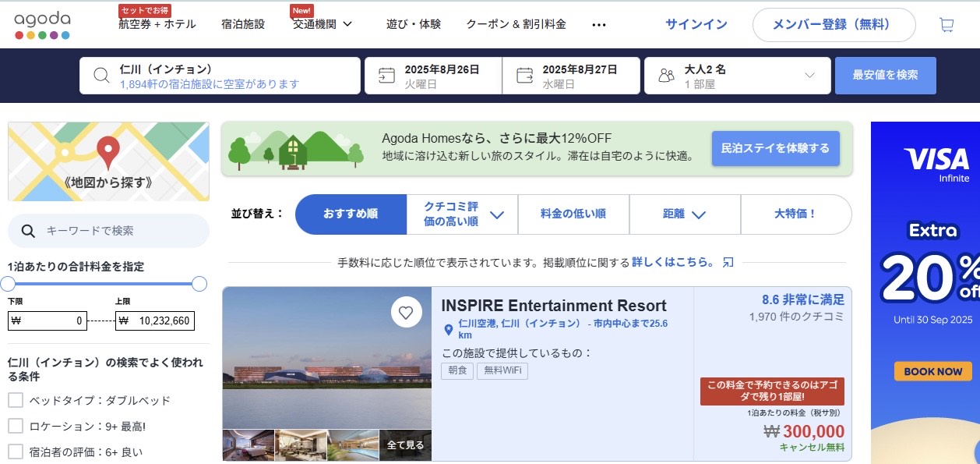
Task: Click the main INSPIRE resort photo
Action: pyautogui.click(x=327, y=358)
